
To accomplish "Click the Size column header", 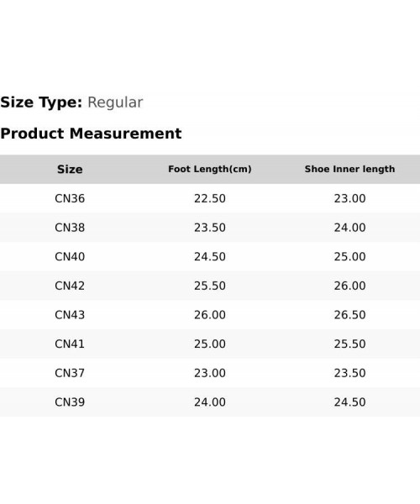I will tap(70, 170).
